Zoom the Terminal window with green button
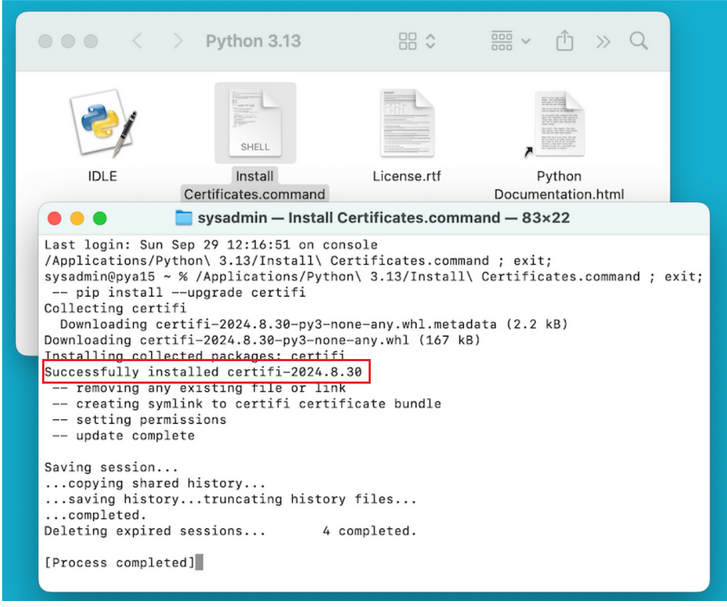 point(100,218)
